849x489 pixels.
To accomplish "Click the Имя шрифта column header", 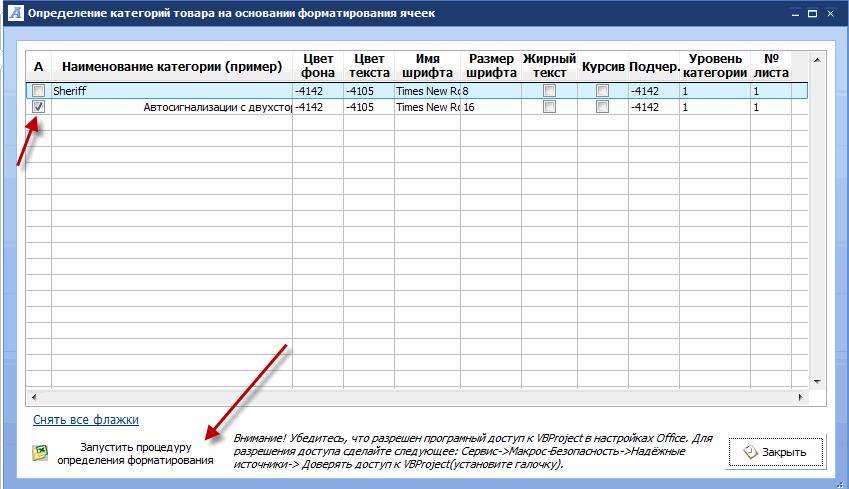I will (x=427, y=66).
